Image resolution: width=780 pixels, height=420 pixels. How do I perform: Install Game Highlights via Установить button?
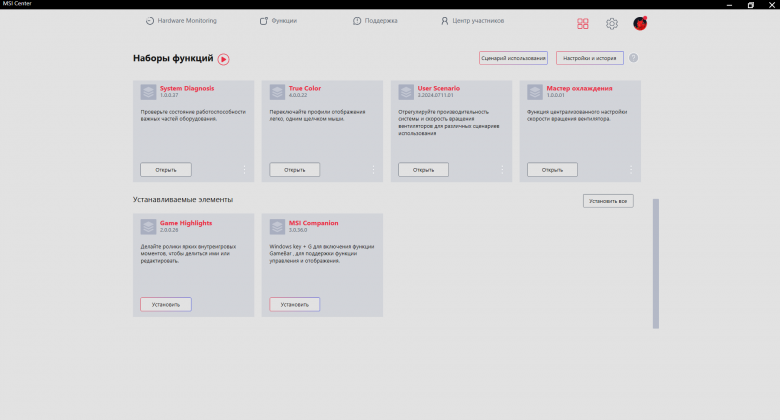pos(166,305)
